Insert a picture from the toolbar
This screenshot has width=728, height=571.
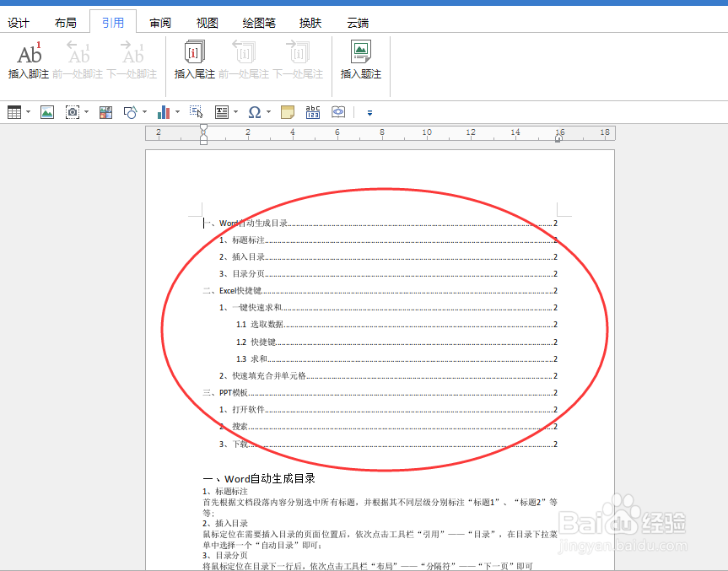(46, 111)
